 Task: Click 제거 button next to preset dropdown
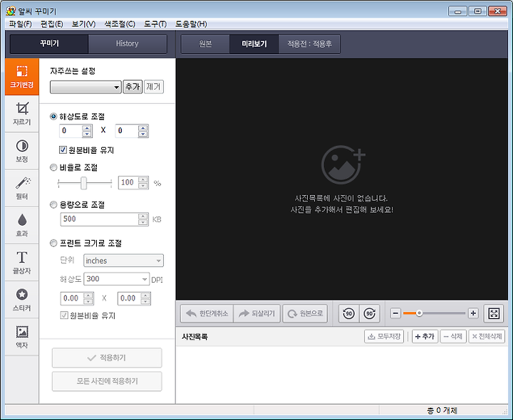pos(153,87)
